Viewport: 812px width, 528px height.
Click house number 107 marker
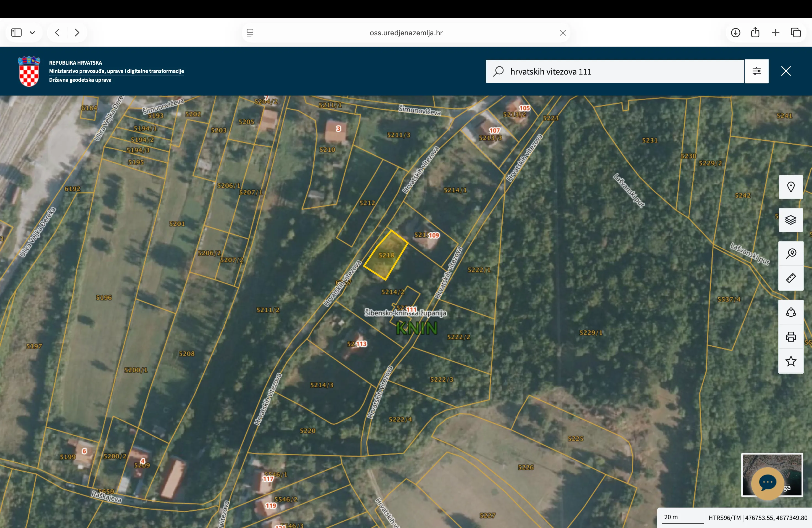click(494, 131)
